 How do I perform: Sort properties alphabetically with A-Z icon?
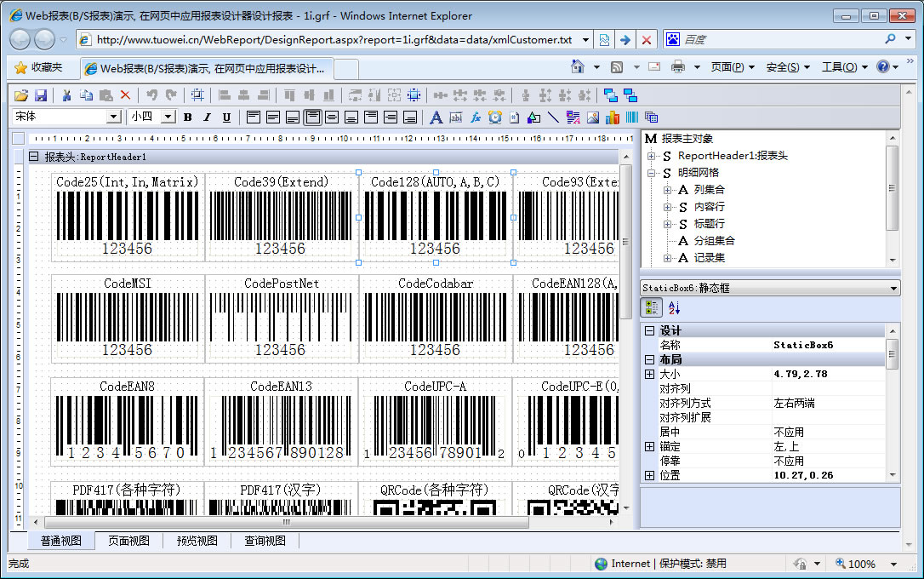click(x=674, y=308)
